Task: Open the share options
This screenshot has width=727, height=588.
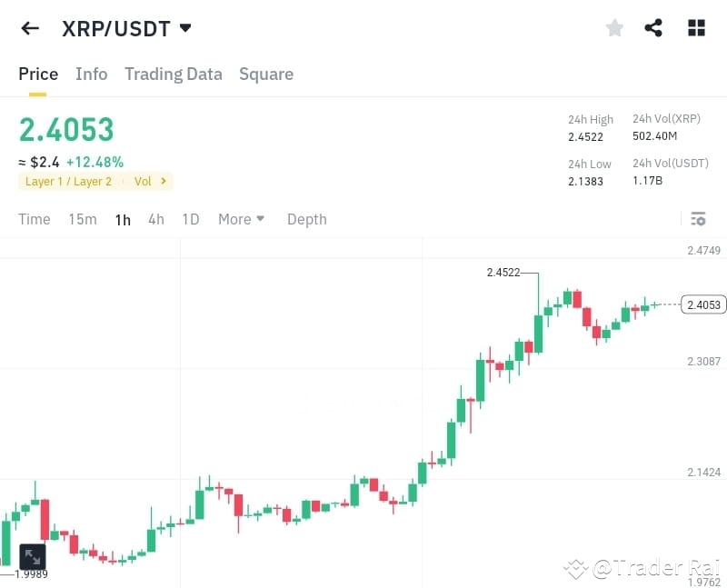Action: [x=653, y=27]
